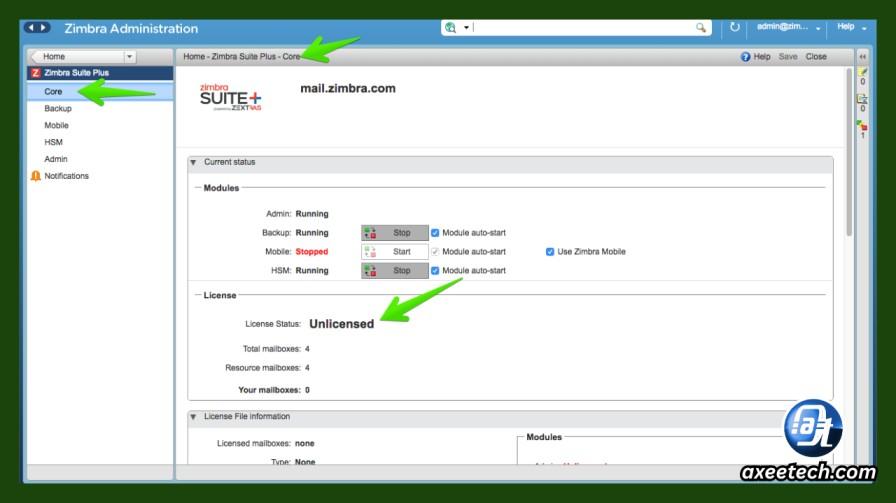
Task: Click Help in the content toolbar
Action: (x=762, y=57)
